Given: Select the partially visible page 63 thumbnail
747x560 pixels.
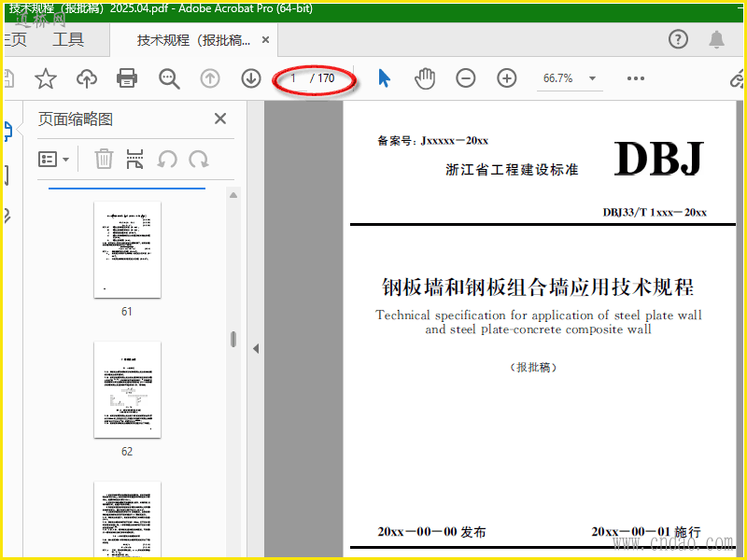Looking at the screenshot, I should pos(127,519).
